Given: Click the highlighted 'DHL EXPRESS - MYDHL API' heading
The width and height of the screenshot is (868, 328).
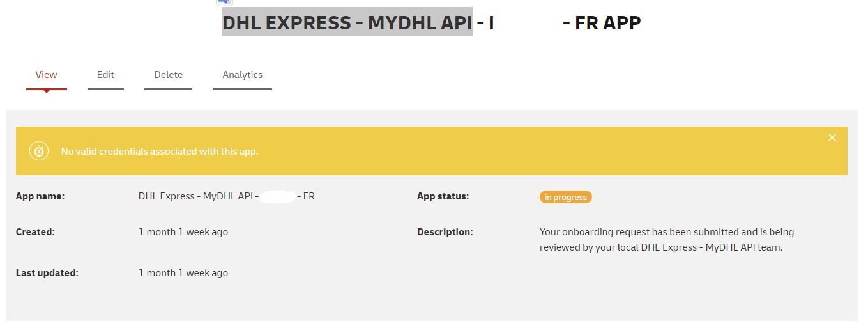Looking at the screenshot, I should click(x=347, y=23).
